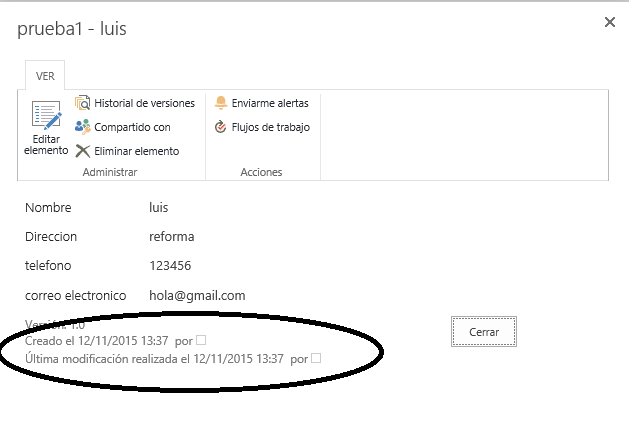Image resolution: width=629 pixels, height=431 pixels.
Task: Click the 'Direccion' field label
Action: [51, 236]
